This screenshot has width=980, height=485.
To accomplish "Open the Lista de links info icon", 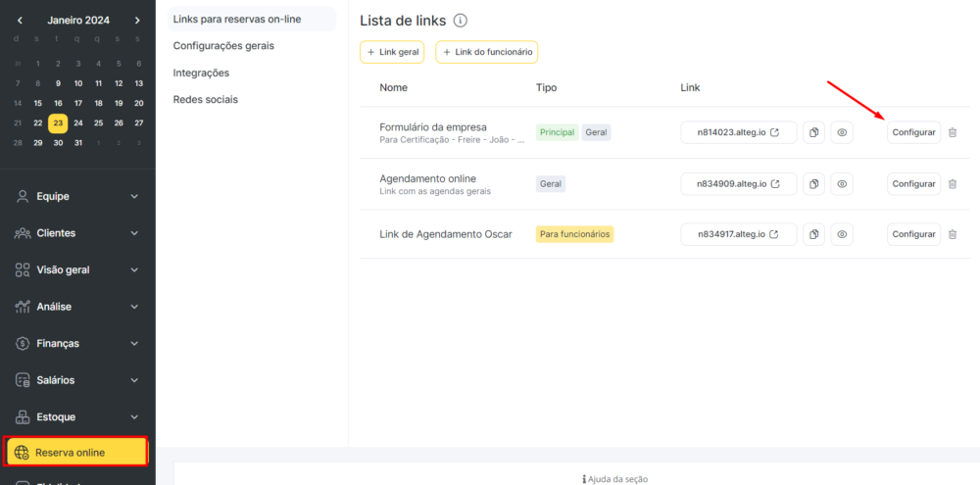I will (x=461, y=21).
